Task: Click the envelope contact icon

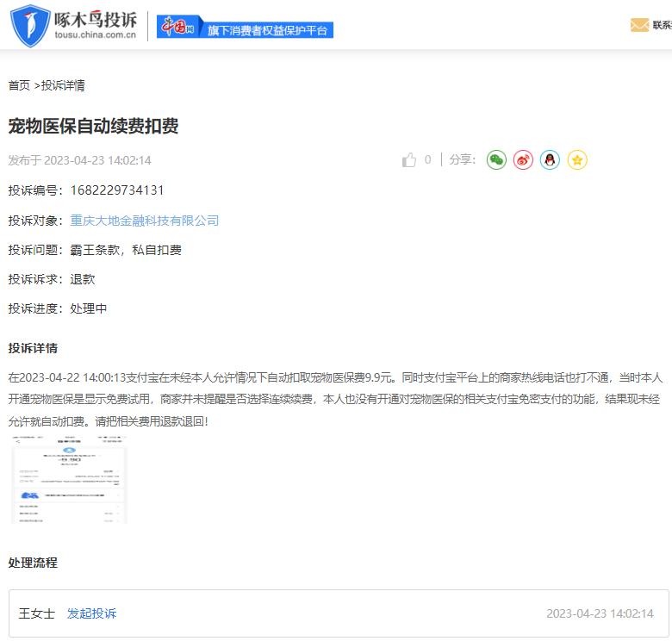Action: (639, 25)
